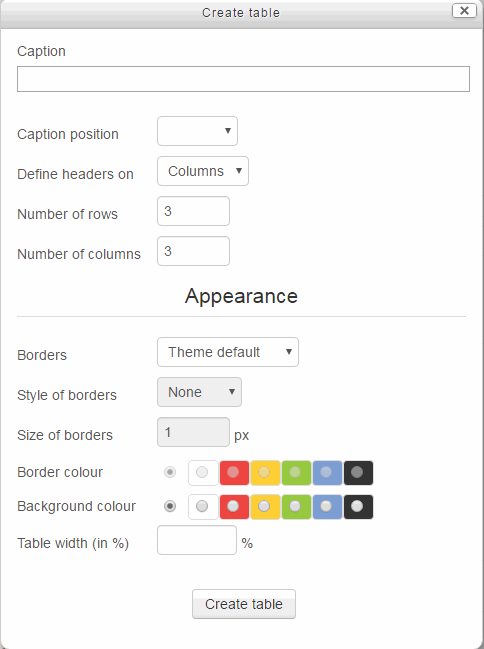
Task: Select the white background colour swatch
Action: click(203, 507)
